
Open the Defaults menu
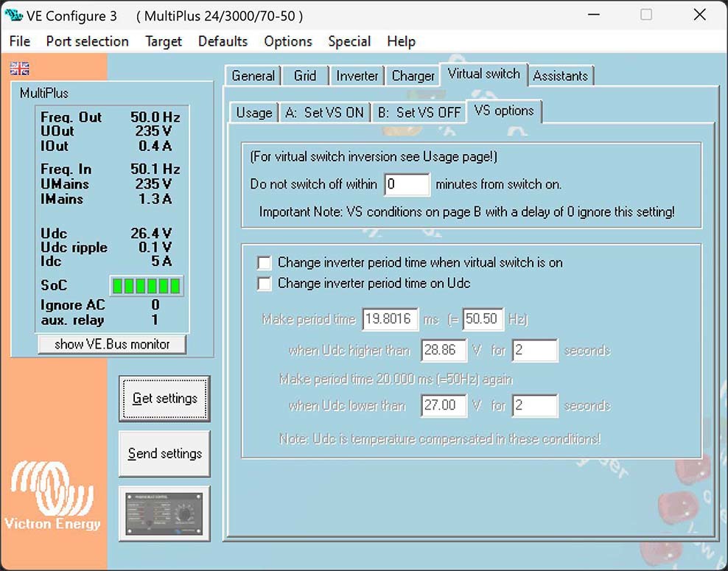[223, 41]
